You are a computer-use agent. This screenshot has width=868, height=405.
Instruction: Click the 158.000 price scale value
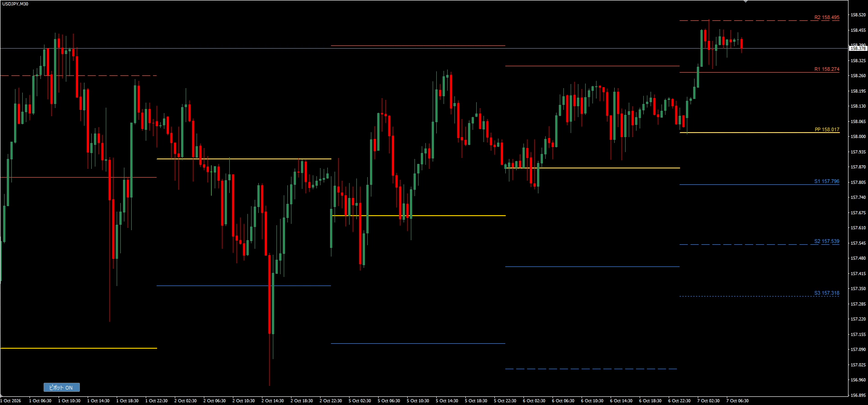click(x=858, y=137)
